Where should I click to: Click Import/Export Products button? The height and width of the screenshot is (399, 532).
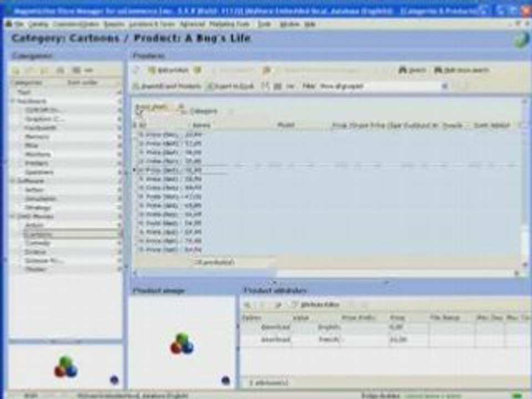click(x=167, y=86)
